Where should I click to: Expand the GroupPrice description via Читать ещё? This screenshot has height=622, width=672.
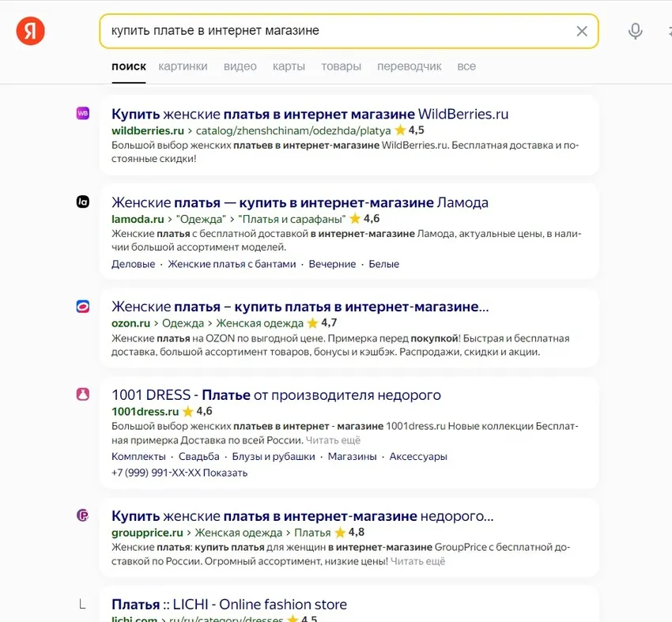coord(417,560)
